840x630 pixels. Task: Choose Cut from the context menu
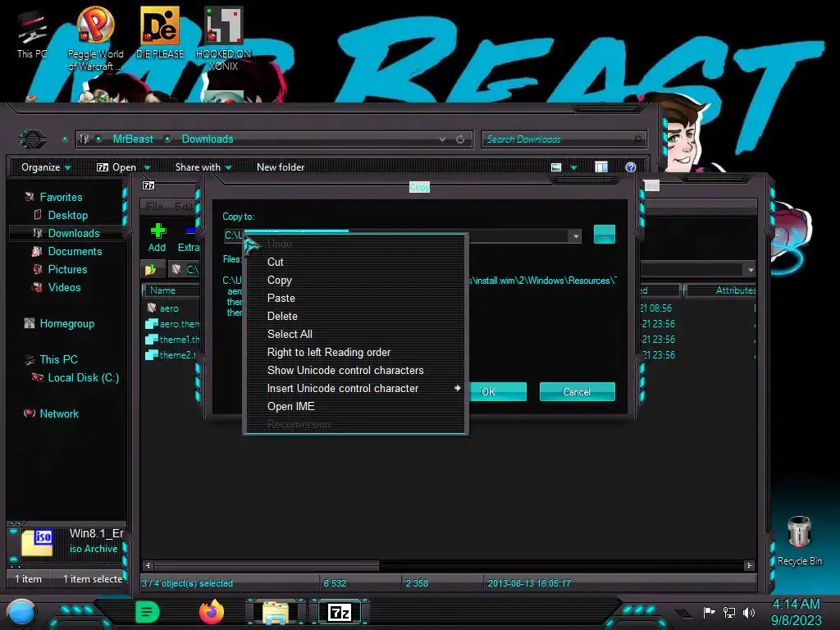354,262
